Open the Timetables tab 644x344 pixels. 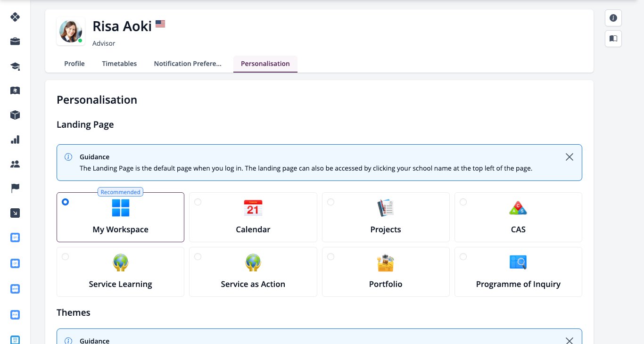tap(119, 64)
